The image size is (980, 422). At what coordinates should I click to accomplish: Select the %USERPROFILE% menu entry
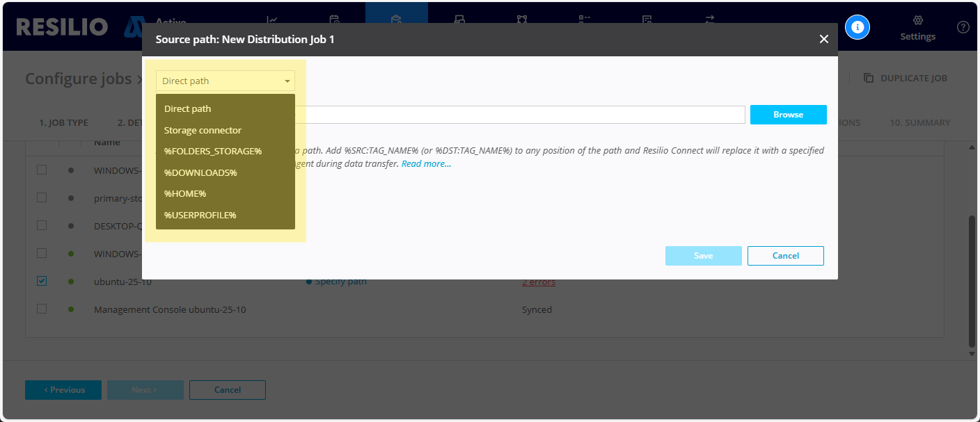(200, 215)
